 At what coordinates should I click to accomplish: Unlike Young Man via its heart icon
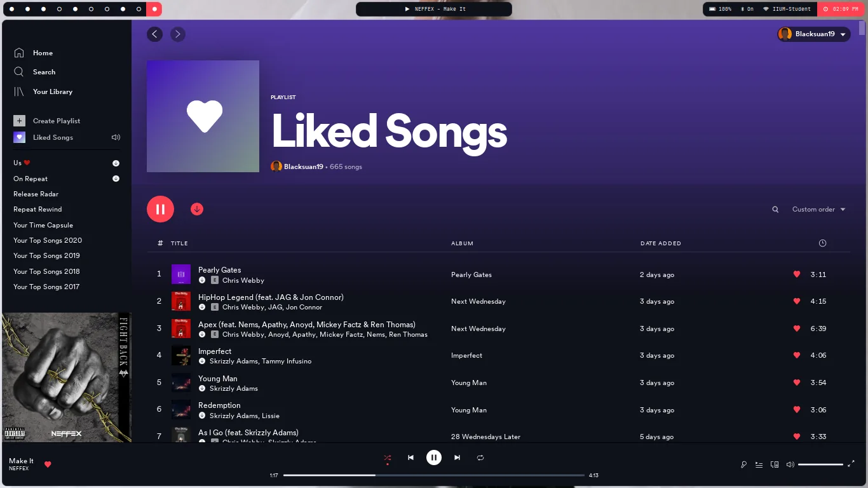click(x=797, y=383)
